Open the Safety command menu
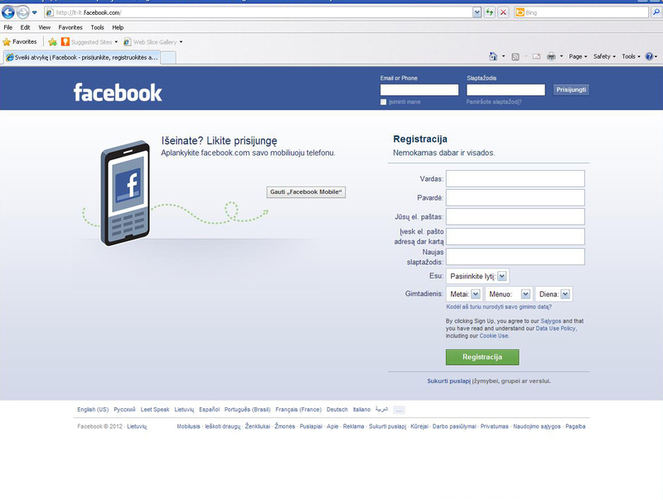Image resolution: width=663 pixels, height=500 pixels. (604, 56)
